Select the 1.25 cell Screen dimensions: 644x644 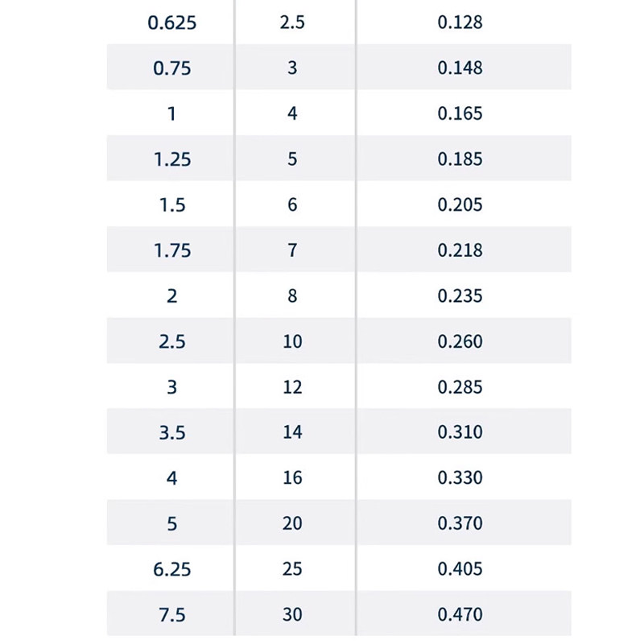click(171, 159)
